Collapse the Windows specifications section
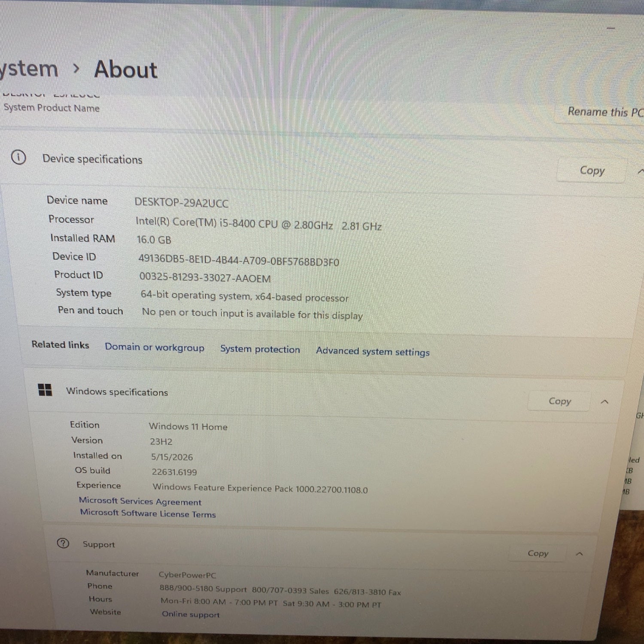The width and height of the screenshot is (644, 644). coord(605,402)
